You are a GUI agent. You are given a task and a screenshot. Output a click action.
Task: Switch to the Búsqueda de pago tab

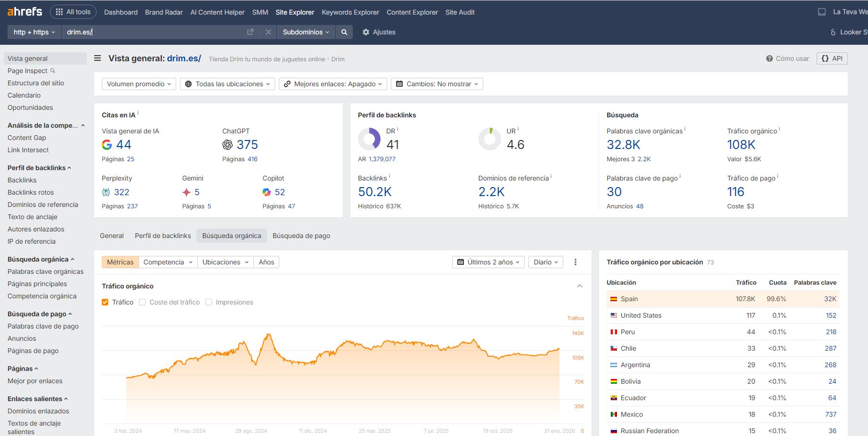(x=301, y=235)
